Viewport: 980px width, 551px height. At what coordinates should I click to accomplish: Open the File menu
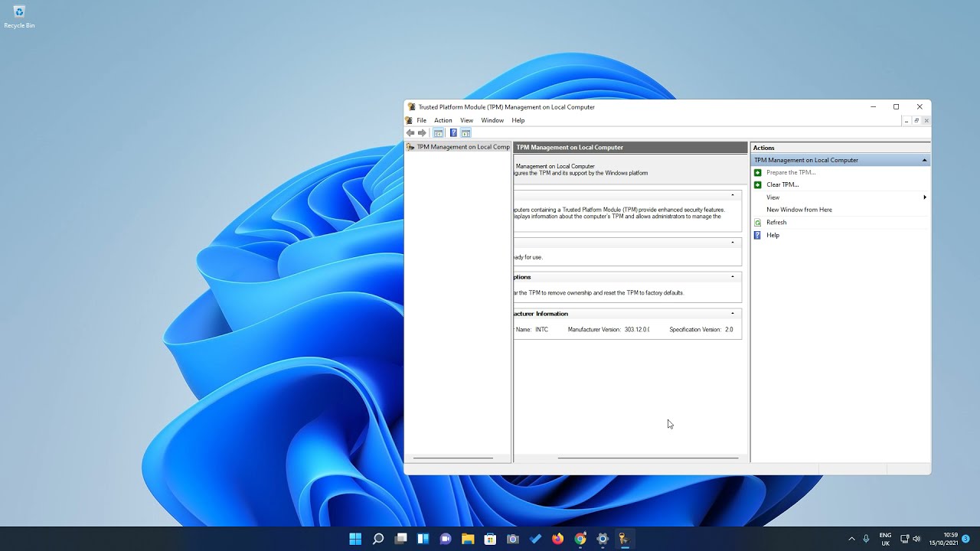[x=421, y=120]
